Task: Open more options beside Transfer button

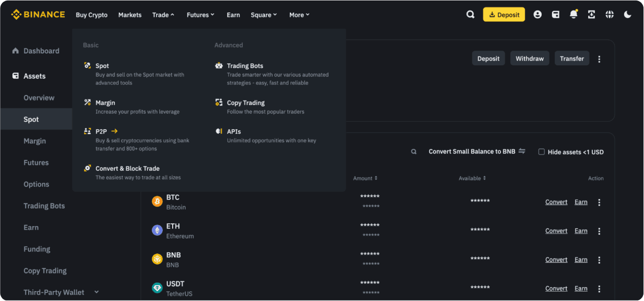Action: coord(599,59)
